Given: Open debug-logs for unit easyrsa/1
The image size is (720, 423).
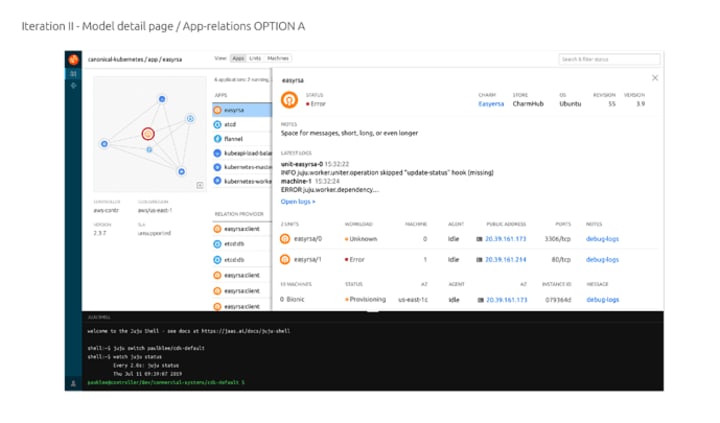Looking at the screenshot, I should 602,259.
